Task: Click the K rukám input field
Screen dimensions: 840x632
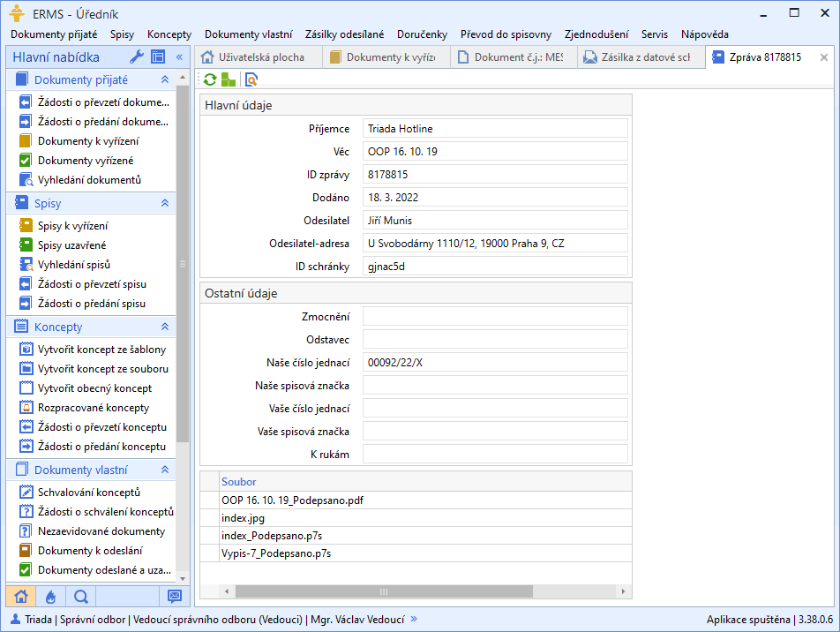Action: pyautogui.click(x=495, y=454)
